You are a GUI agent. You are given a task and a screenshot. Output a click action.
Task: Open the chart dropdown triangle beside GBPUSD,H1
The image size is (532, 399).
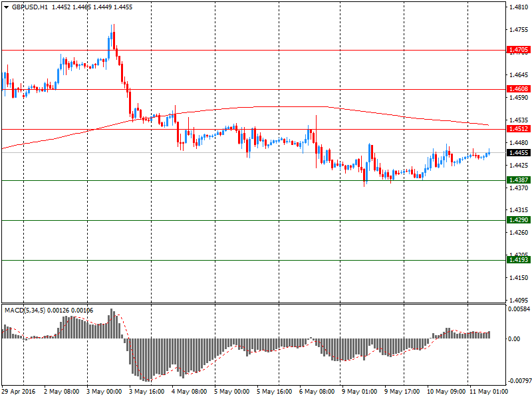6,7
